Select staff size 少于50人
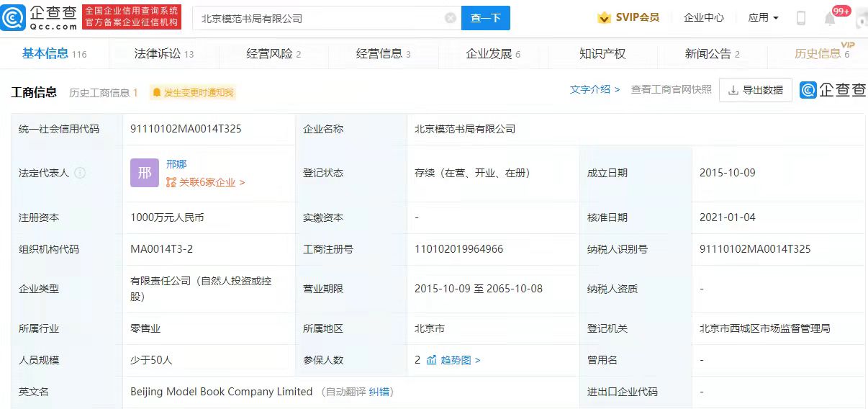This screenshot has height=409, width=868. 151,360
